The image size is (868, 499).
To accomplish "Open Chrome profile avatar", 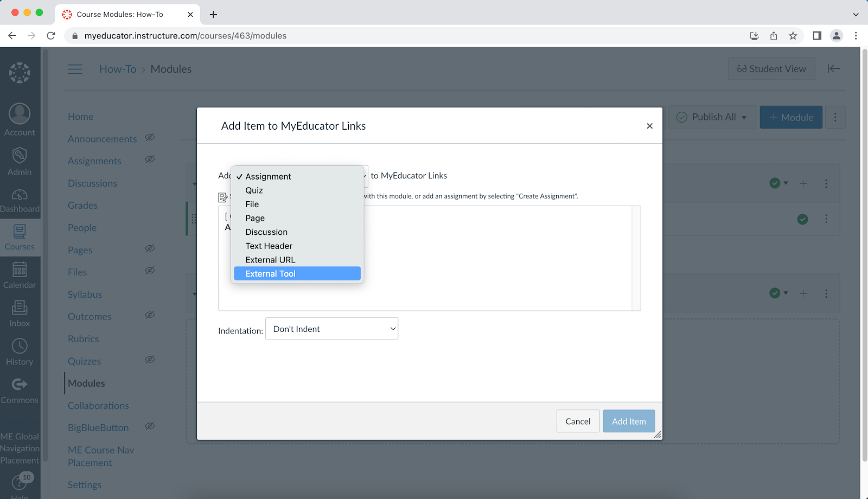I will pyautogui.click(x=837, y=36).
